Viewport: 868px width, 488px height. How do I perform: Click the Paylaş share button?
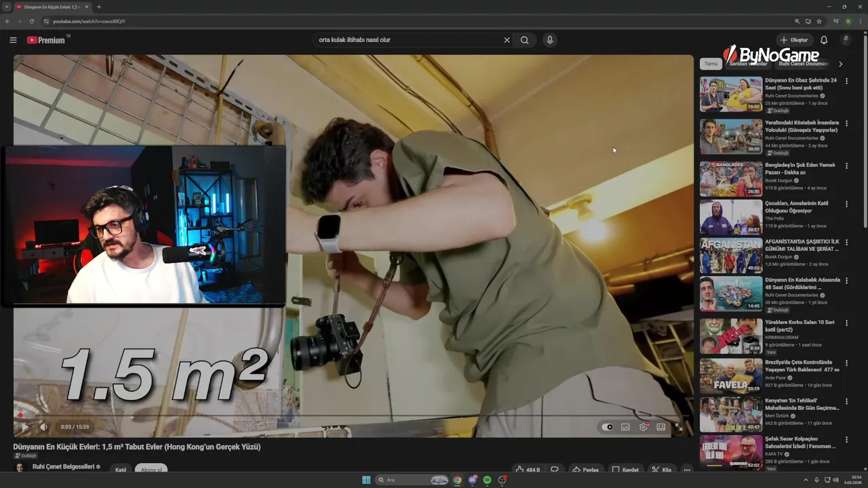[585, 469]
